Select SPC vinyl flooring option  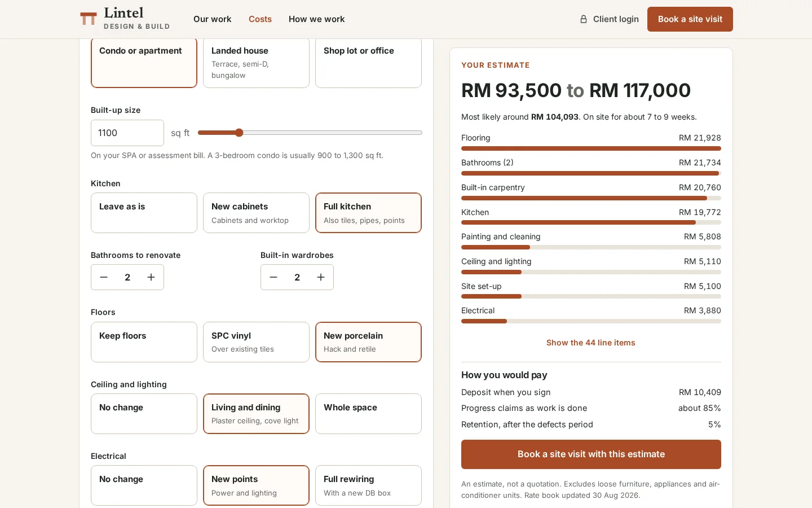click(x=256, y=342)
